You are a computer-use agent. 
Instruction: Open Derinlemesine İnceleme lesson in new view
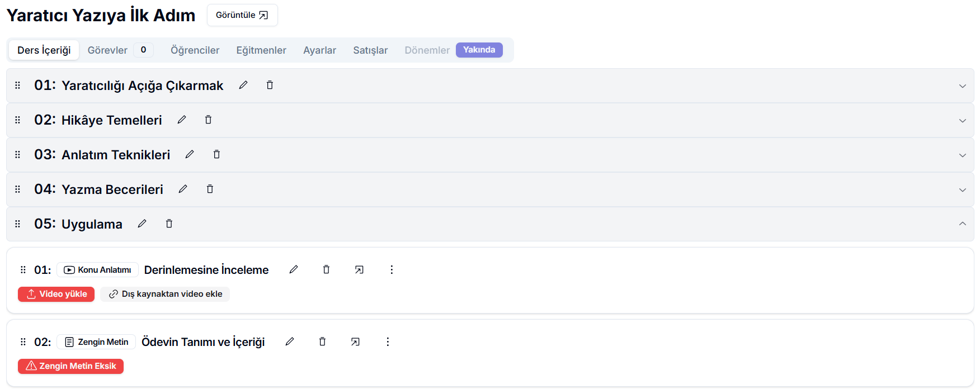pos(359,270)
